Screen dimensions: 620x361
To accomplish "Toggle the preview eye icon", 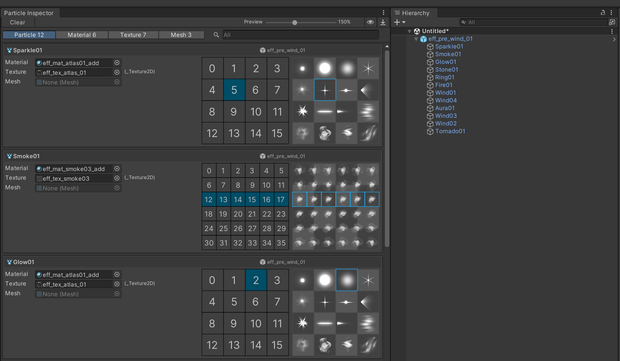I will (x=370, y=22).
